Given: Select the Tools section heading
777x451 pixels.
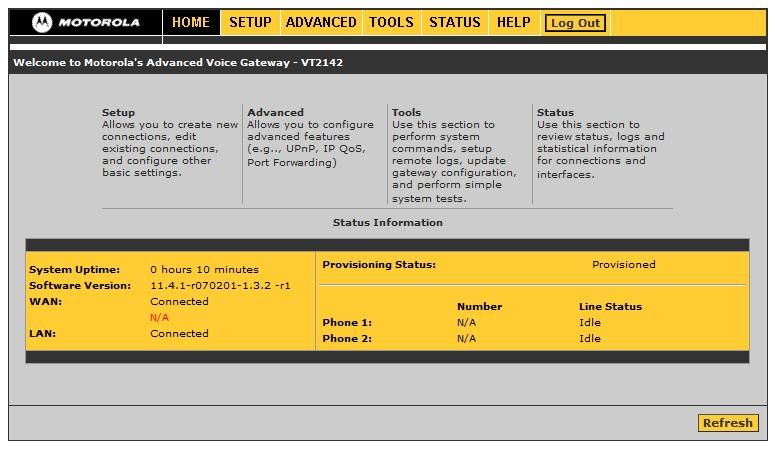Looking at the screenshot, I should (406, 113).
